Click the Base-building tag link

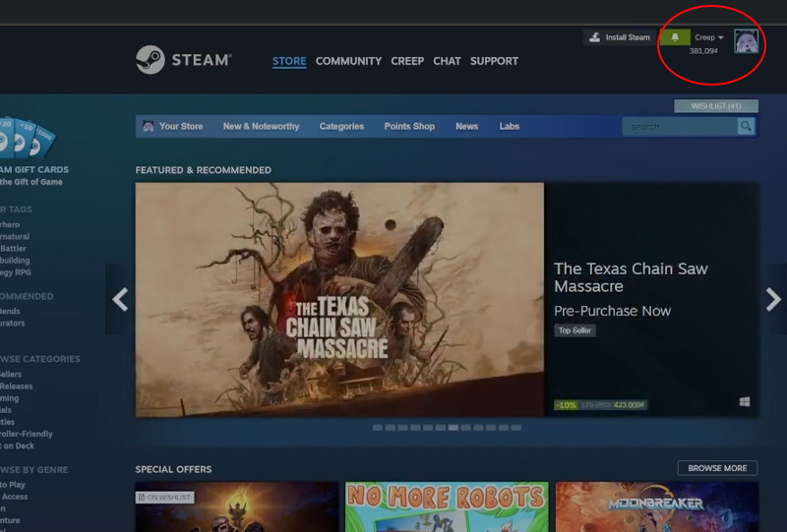click(x=15, y=261)
